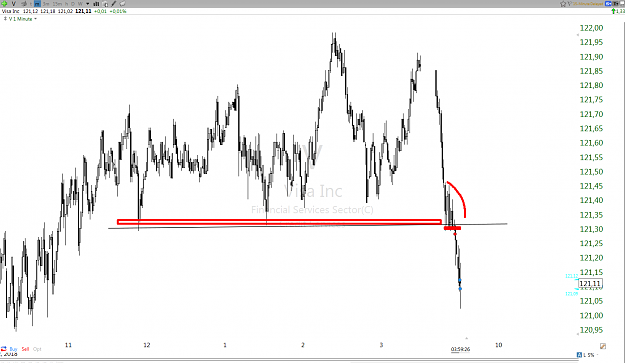This screenshot has width=625, height=363.
Task: Click the '15 Minute Delayed' label
Action: point(588,4)
